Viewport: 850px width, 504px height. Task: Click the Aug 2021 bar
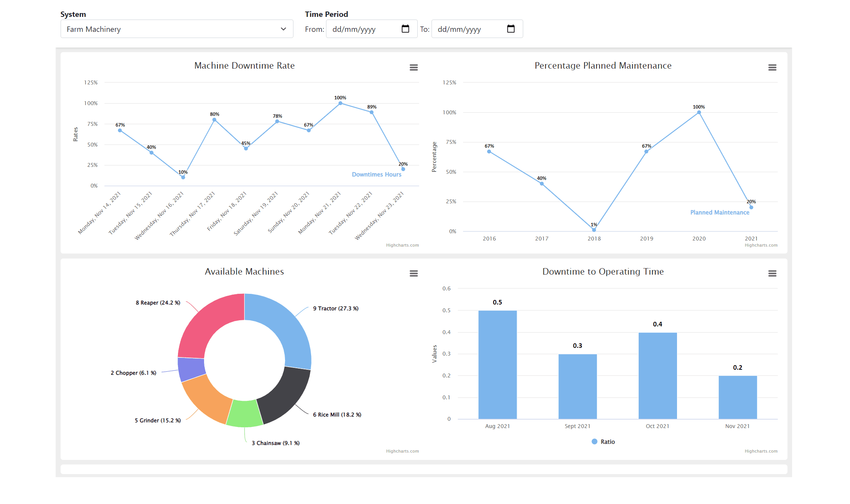click(497, 364)
